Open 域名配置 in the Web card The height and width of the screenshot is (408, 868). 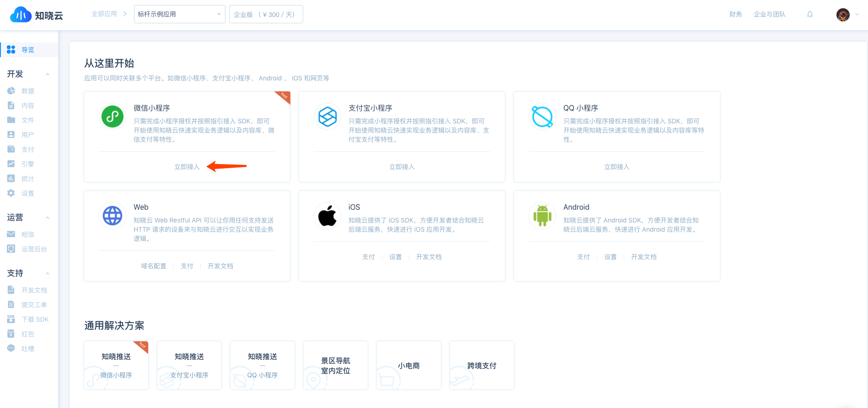tap(154, 266)
